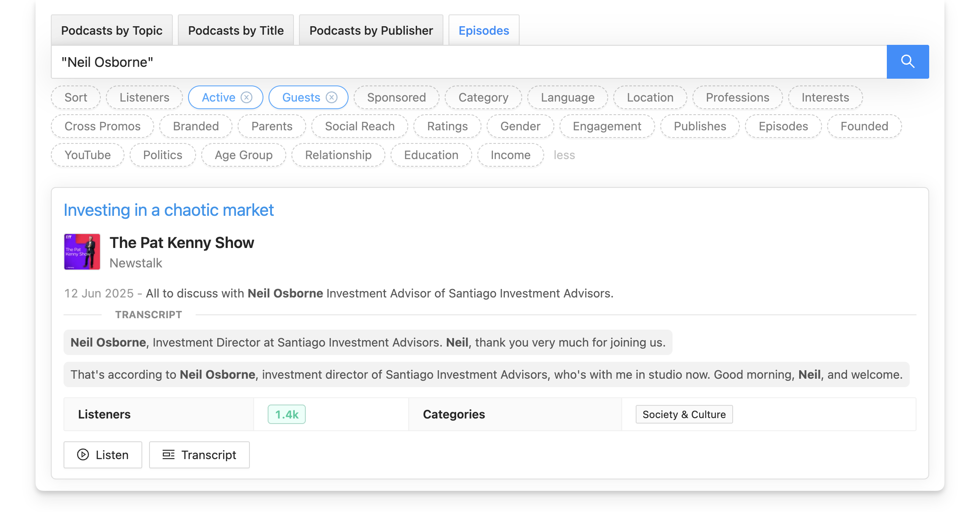Remove the Active filter via its X icon

coord(247,97)
